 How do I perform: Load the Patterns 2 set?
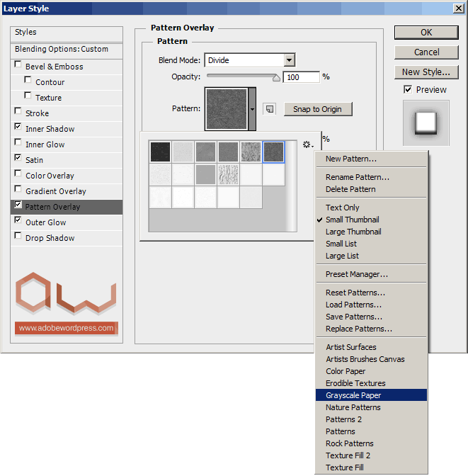tap(371, 419)
